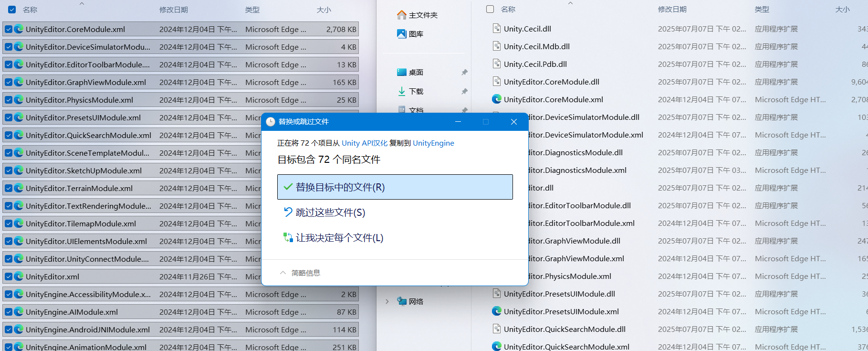This screenshot has width=868, height=351.
Task: Select UnityEngine.AccessibilityModule file name in left window
Action: 88,294
